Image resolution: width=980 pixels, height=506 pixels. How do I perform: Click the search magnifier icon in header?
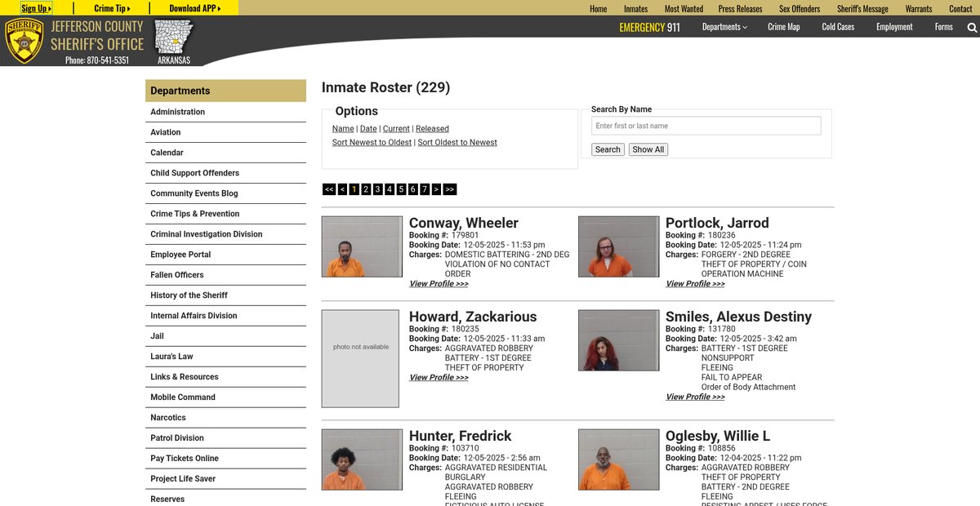[972, 28]
